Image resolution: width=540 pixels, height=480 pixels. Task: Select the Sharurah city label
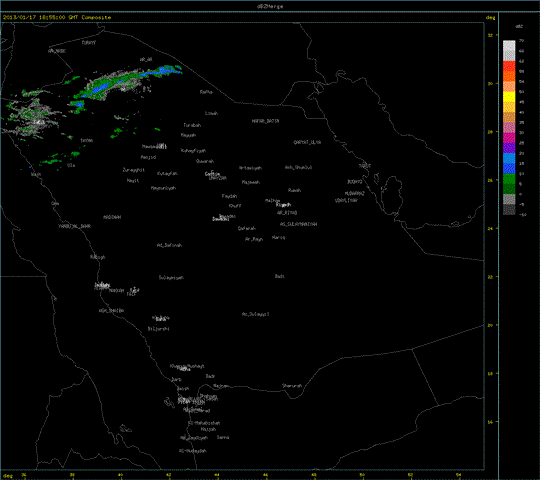pos(292,386)
